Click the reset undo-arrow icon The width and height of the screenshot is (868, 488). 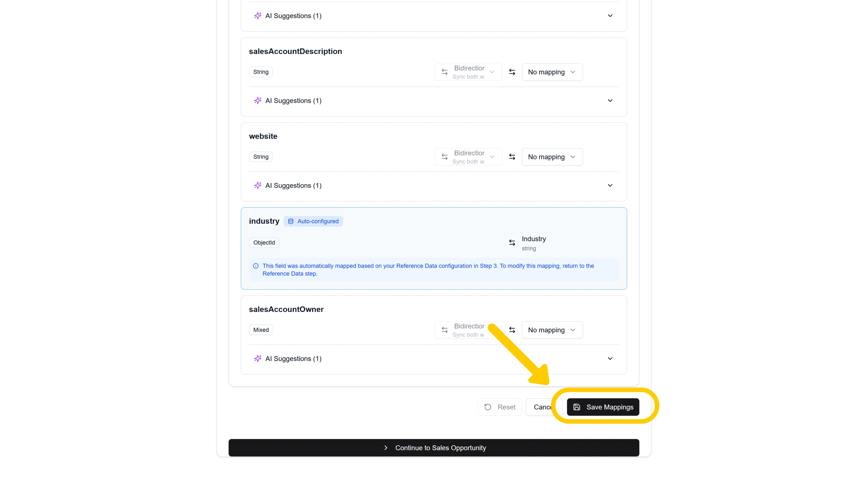(488, 407)
